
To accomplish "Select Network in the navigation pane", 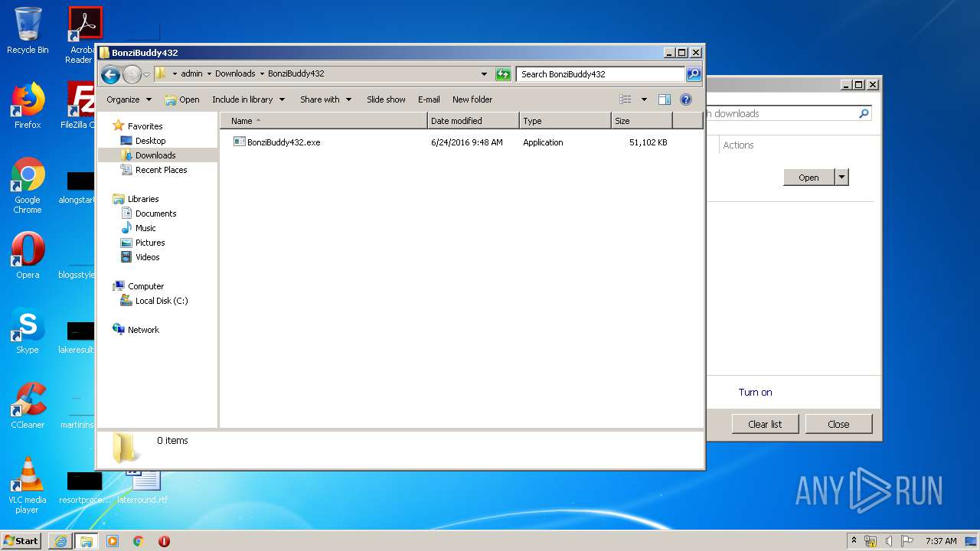I will (x=136, y=330).
